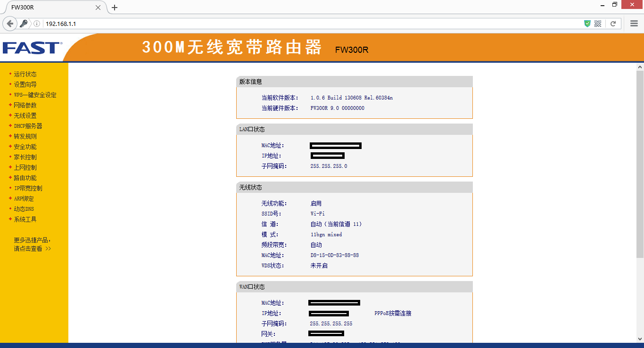644x348 pixels.
Task: Click the WAN口状态 section header
Action: [x=355, y=287]
